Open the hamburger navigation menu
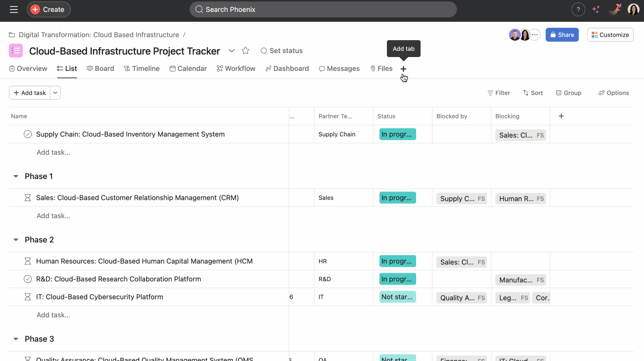644x361 pixels. point(14,9)
